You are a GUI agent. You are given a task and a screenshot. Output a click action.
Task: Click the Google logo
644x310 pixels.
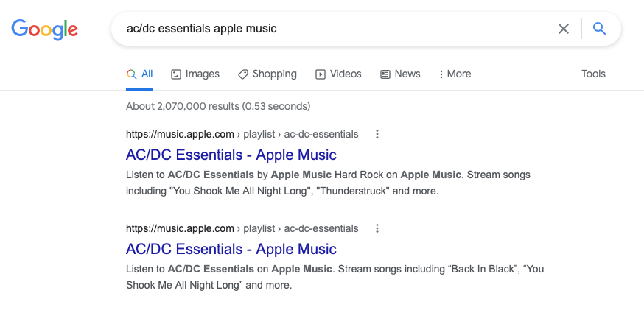44,29
